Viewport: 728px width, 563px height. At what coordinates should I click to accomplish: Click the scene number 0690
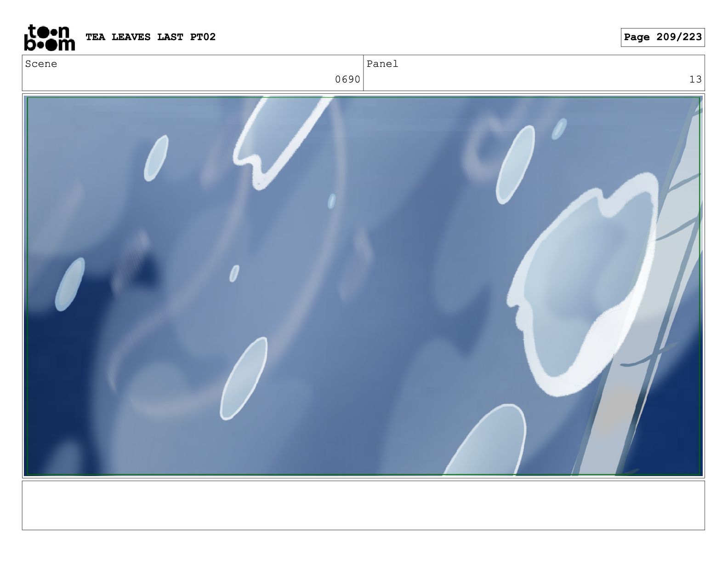[347, 80]
